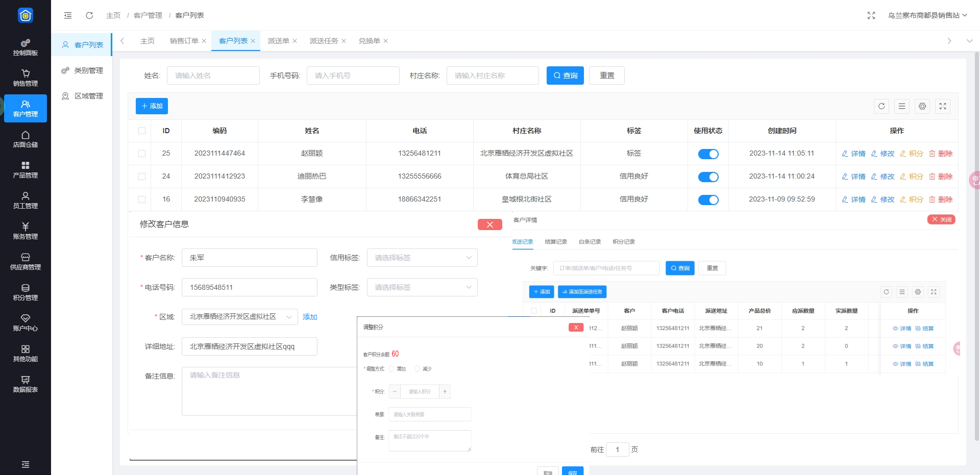Toggle fullscreen icon in top header

(x=871, y=15)
